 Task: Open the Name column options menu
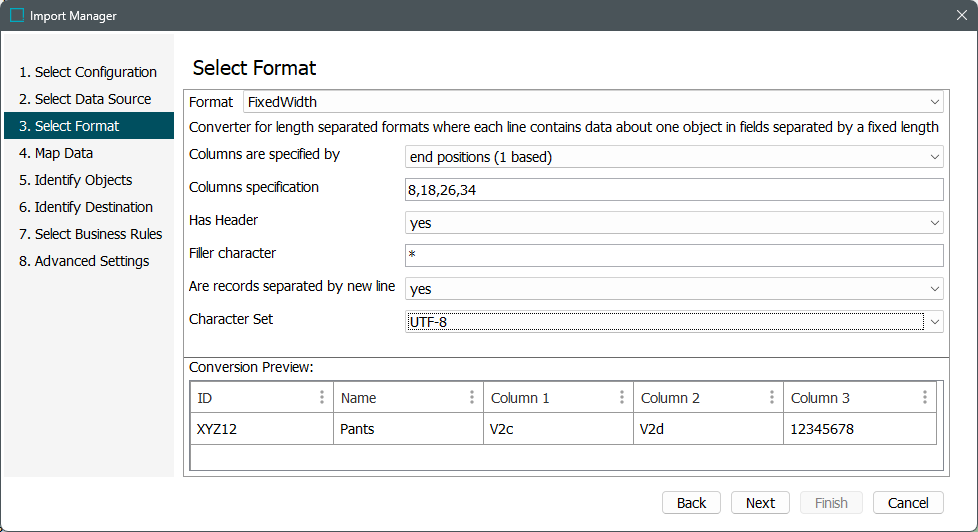(472, 398)
